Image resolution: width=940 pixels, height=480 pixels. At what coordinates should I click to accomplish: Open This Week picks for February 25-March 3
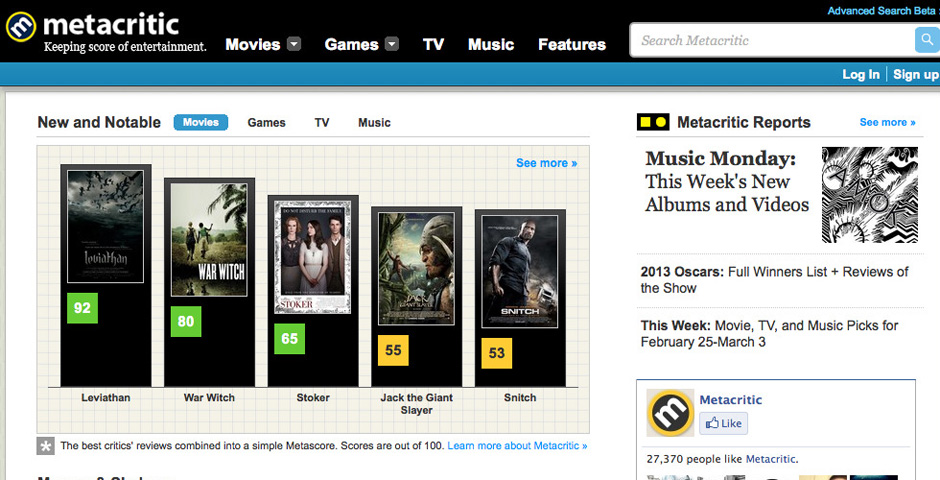click(769, 334)
